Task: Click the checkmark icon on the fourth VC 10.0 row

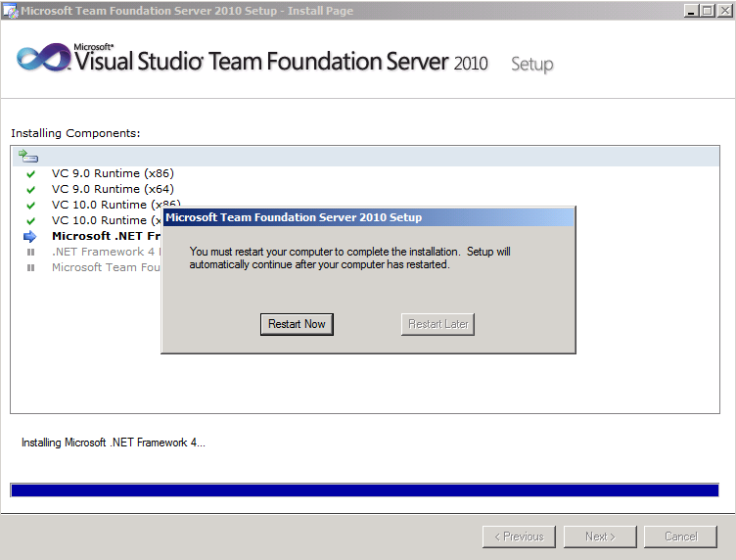Action: click(x=31, y=220)
